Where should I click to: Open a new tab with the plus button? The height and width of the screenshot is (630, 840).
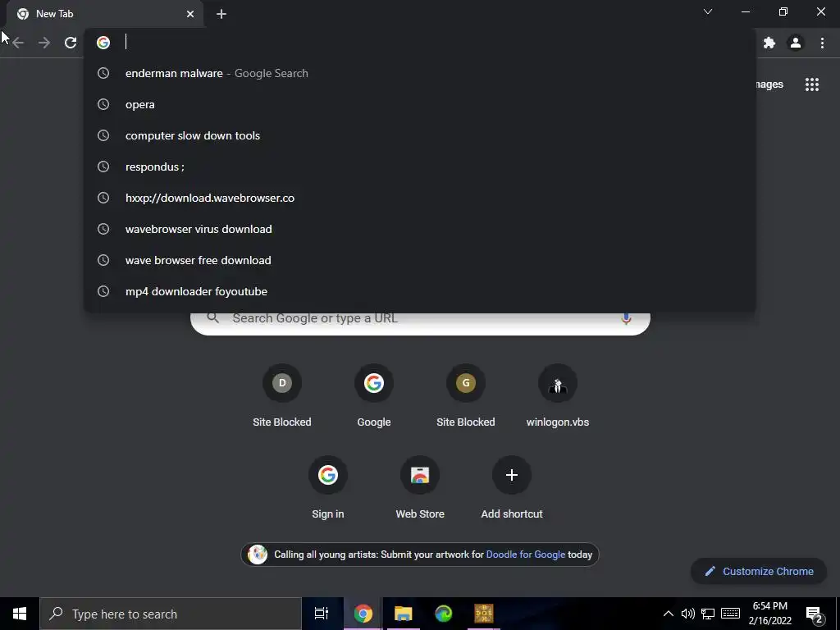click(221, 15)
